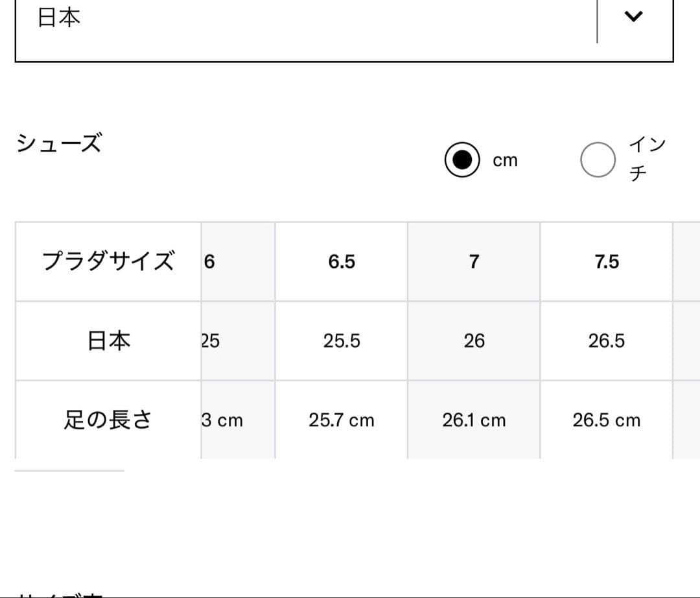Click the Japan size 26.5 cell

click(x=607, y=341)
